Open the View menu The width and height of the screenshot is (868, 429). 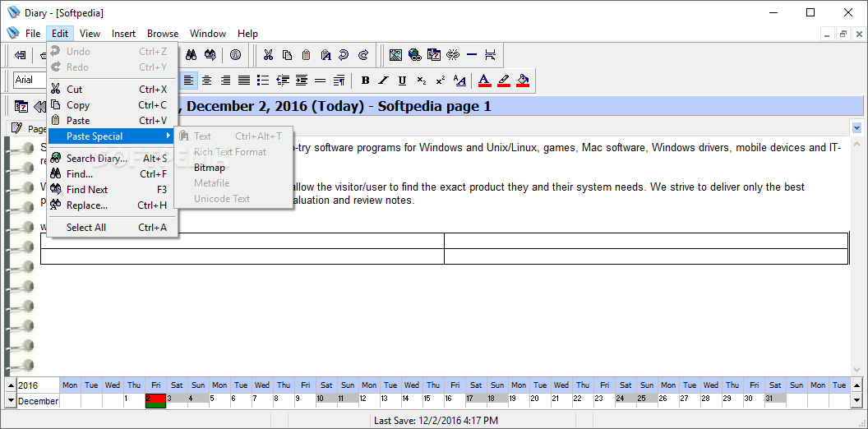click(x=90, y=34)
